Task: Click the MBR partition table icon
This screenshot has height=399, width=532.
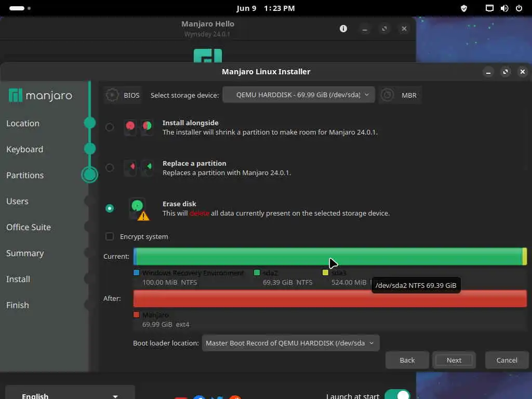Action: [x=387, y=96]
